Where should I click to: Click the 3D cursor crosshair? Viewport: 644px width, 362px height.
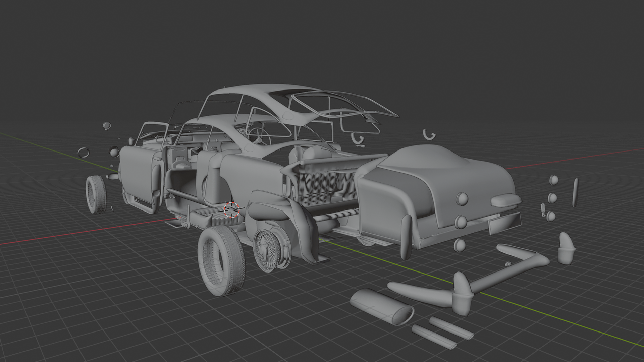232,209
